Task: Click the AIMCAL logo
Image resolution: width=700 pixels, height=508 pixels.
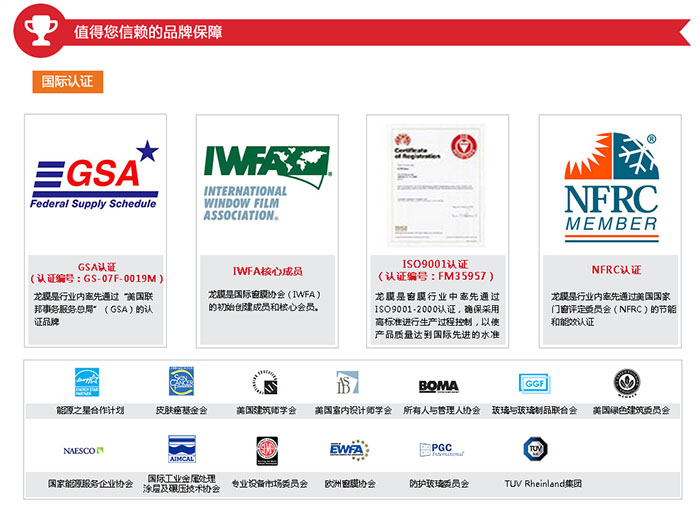Action: (182, 449)
